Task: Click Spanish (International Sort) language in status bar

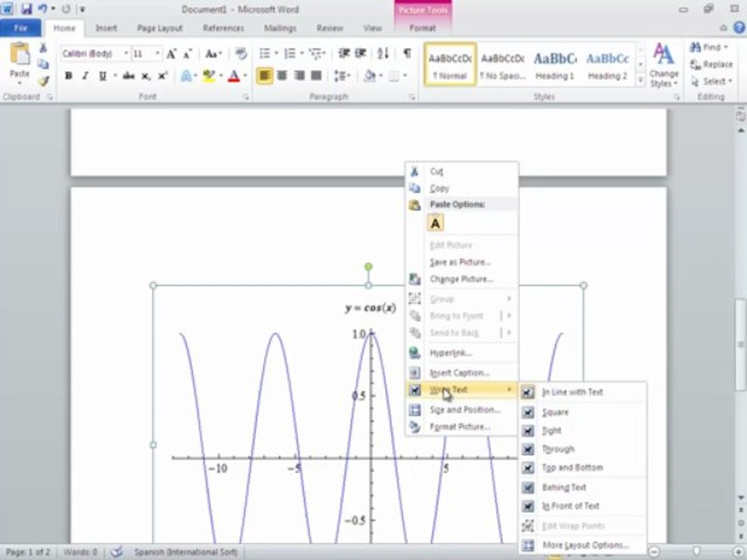Action: 186,552
